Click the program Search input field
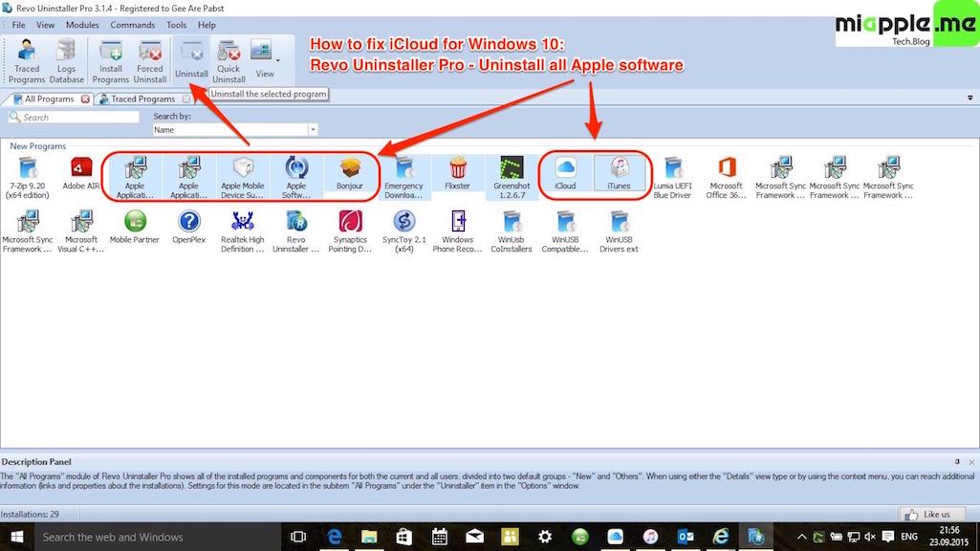Image resolution: width=980 pixels, height=551 pixels. (76, 117)
